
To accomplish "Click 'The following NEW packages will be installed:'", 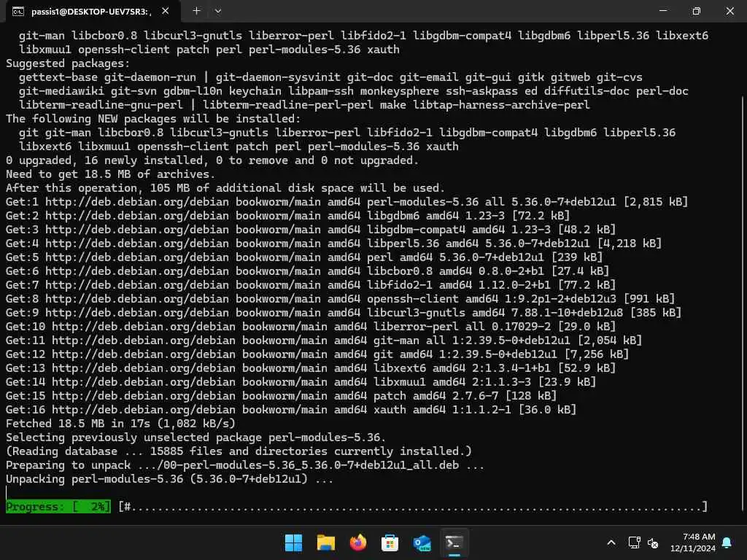I will 153,119.
